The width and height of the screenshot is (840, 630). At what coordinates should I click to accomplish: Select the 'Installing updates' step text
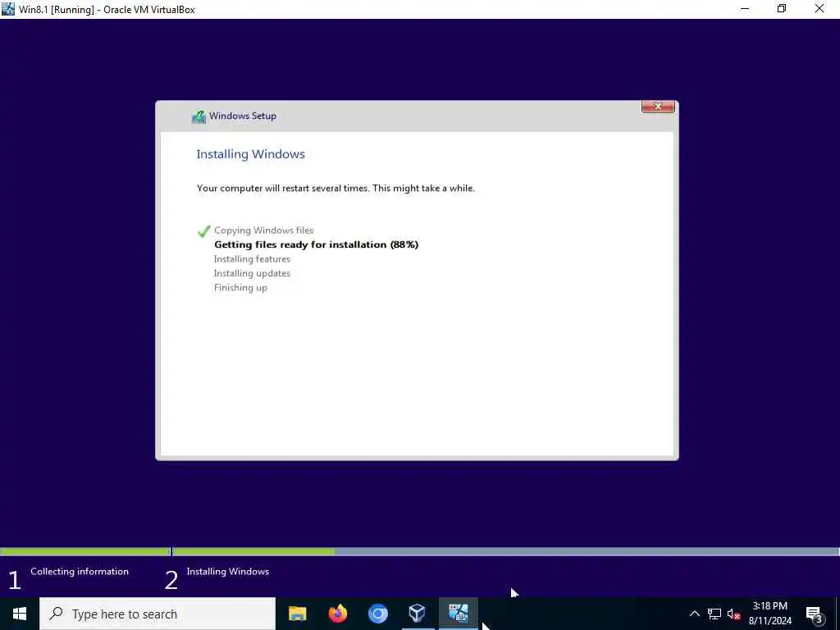(x=252, y=273)
